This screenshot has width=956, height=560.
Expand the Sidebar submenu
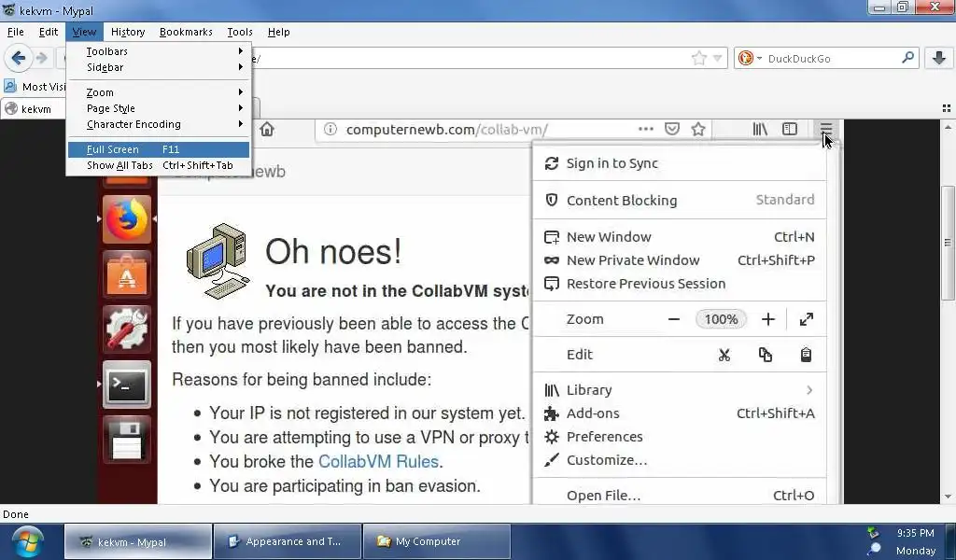point(159,67)
